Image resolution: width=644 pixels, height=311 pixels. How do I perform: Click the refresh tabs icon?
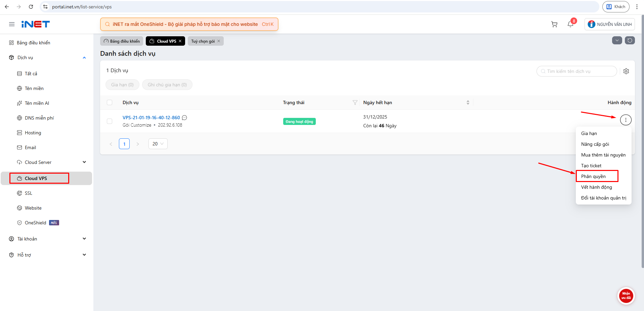tap(630, 41)
